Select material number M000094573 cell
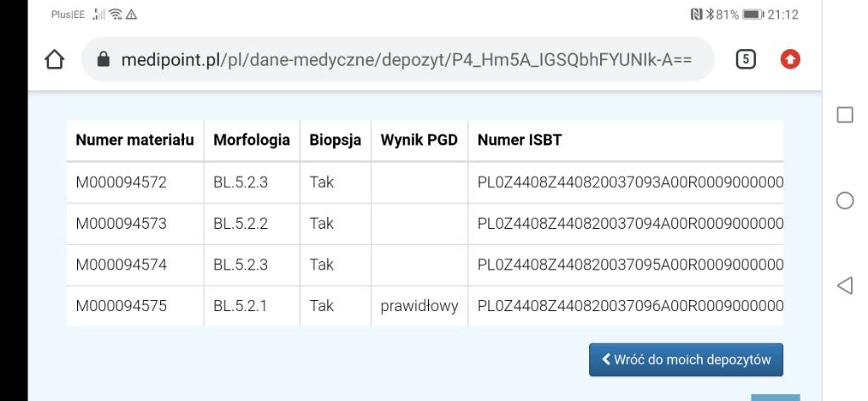This screenshot has width=868, height=401. click(121, 224)
